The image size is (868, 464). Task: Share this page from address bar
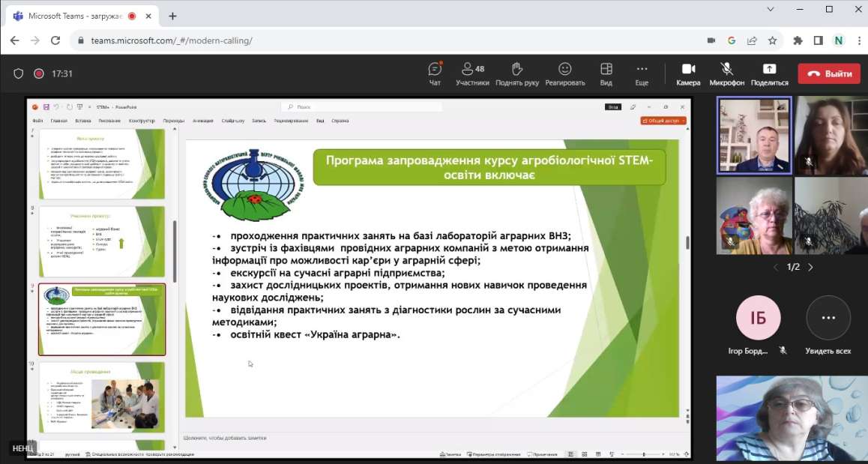752,40
